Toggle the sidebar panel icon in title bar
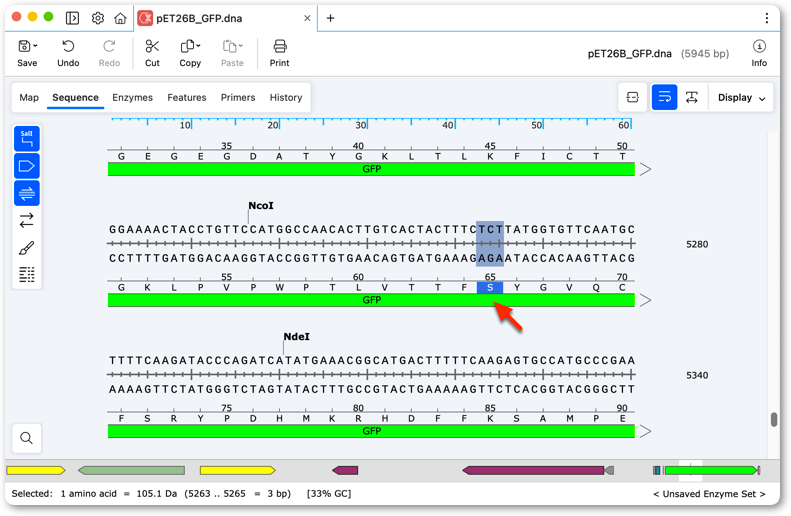 pyautogui.click(x=73, y=18)
